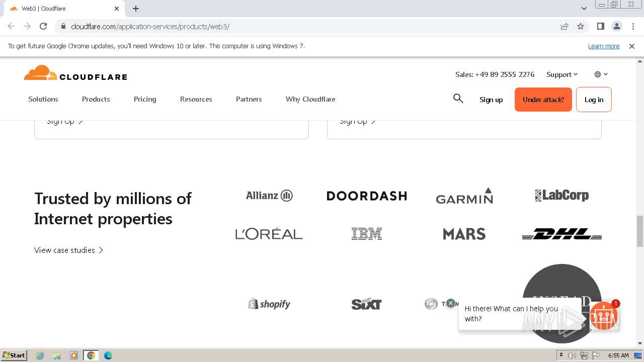Click the Log in button
The width and height of the screenshot is (644, 362).
pos(594,100)
